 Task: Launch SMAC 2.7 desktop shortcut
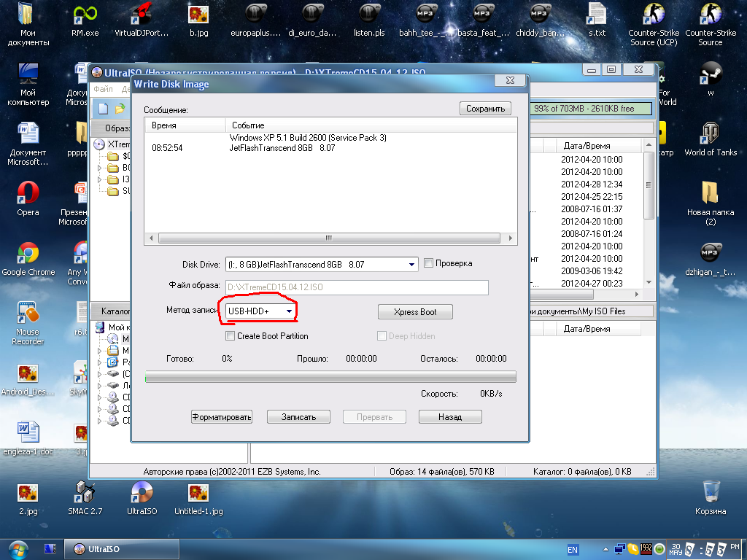pyautogui.click(x=85, y=498)
